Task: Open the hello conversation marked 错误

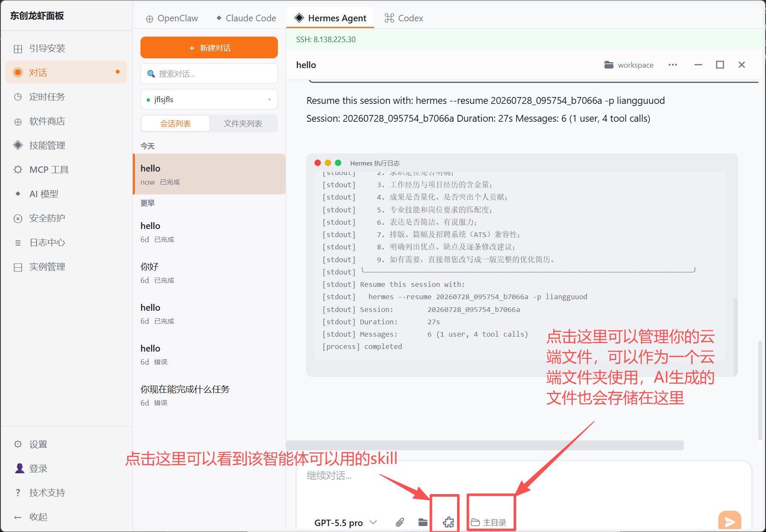Action: coord(209,354)
